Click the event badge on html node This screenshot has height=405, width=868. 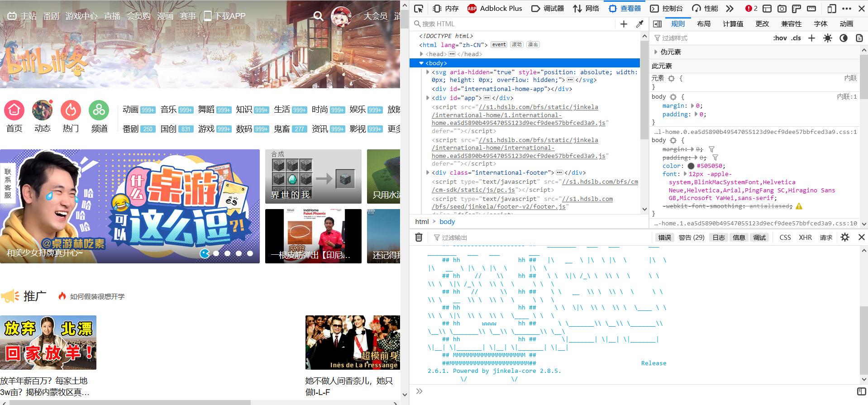point(499,44)
